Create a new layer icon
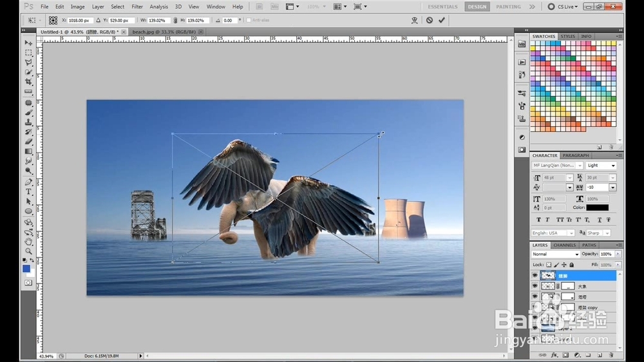The height and width of the screenshot is (362, 644). coord(600,355)
